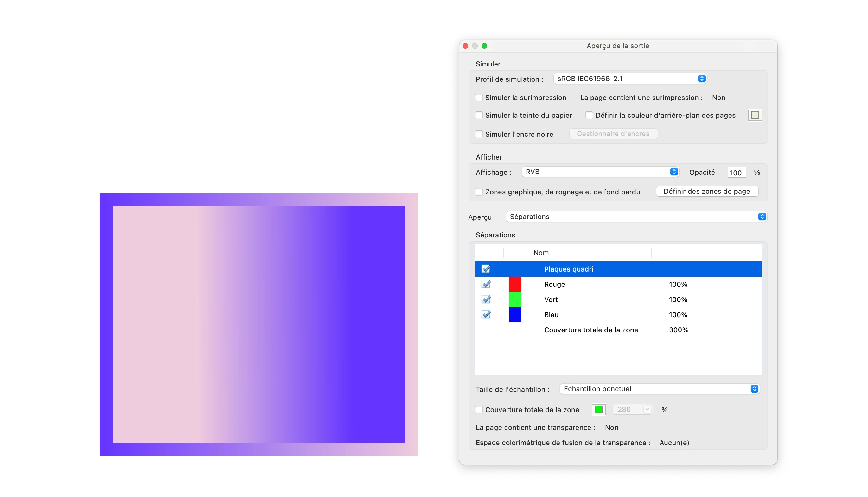Click the green coverage highlight color swatch
868x497 pixels.
point(598,410)
